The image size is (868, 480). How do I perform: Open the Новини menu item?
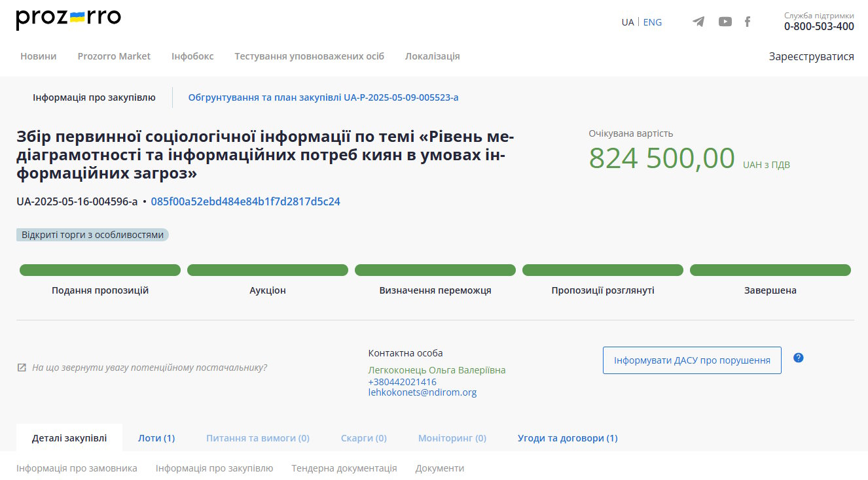coord(38,56)
